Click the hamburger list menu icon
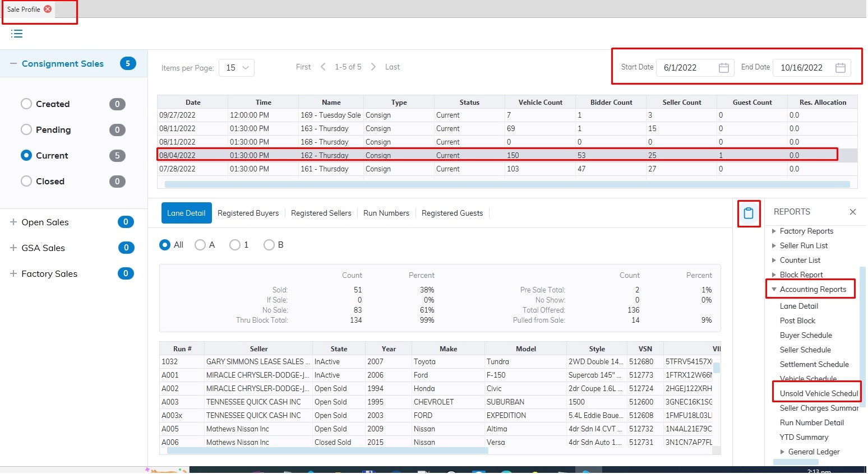 pos(17,34)
